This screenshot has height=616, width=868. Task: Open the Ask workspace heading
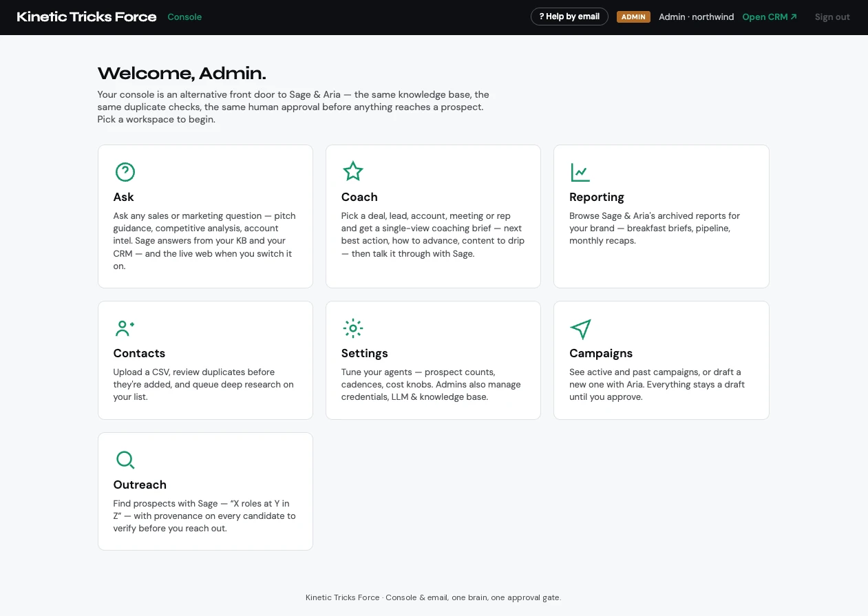pyautogui.click(x=124, y=197)
